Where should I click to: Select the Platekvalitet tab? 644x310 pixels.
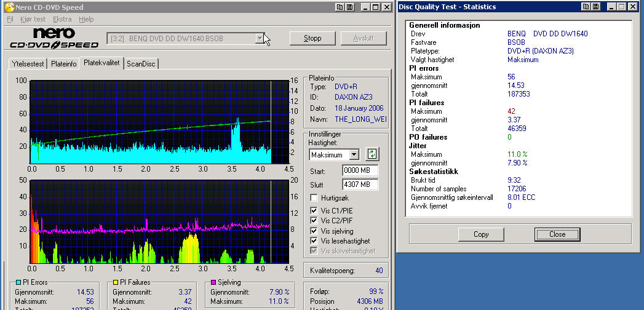tap(101, 63)
